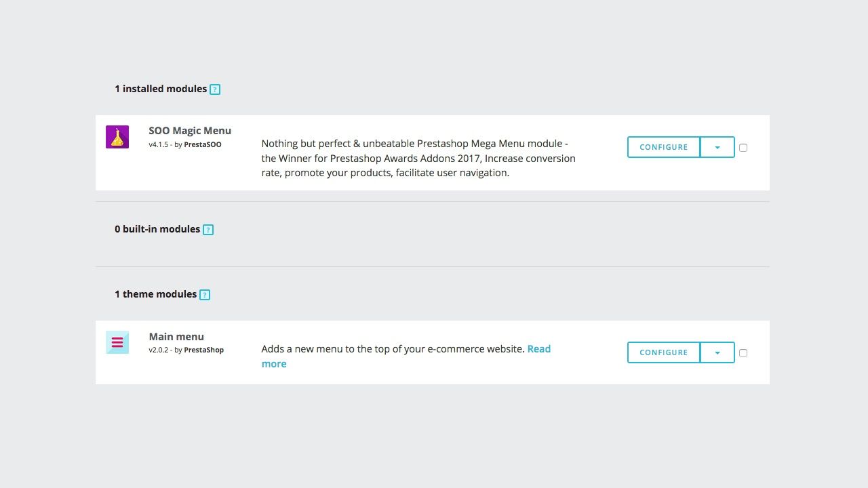Open the dropdown arrow next to Main menu Configure
The width and height of the screenshot is (868, 488).
coord(717,352)
